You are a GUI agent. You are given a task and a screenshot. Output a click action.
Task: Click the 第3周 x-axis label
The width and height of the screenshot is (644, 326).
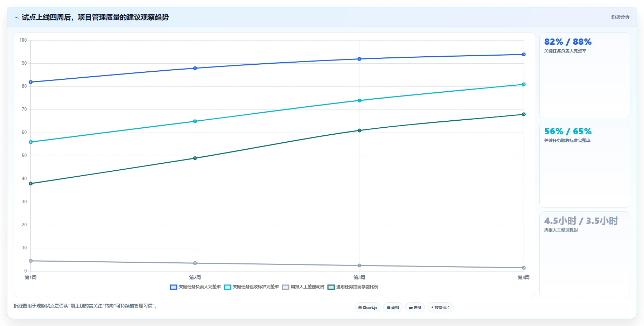[x=359, y=277]
